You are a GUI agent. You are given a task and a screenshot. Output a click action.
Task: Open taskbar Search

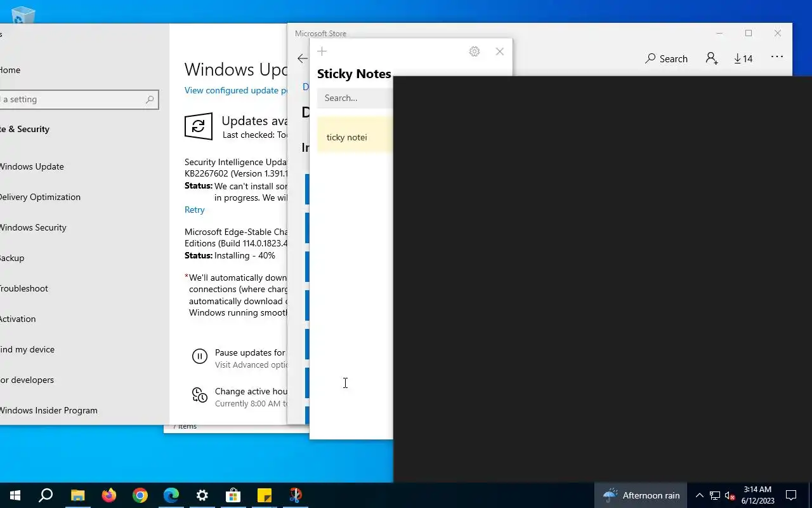pyautogui.click(x=46, y=495)
